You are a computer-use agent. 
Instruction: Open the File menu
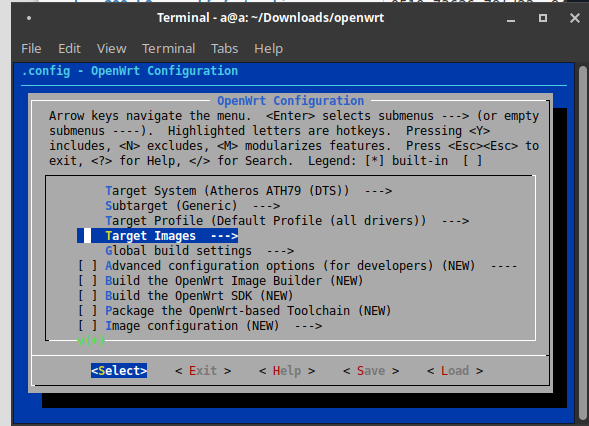tap(31, 48)
